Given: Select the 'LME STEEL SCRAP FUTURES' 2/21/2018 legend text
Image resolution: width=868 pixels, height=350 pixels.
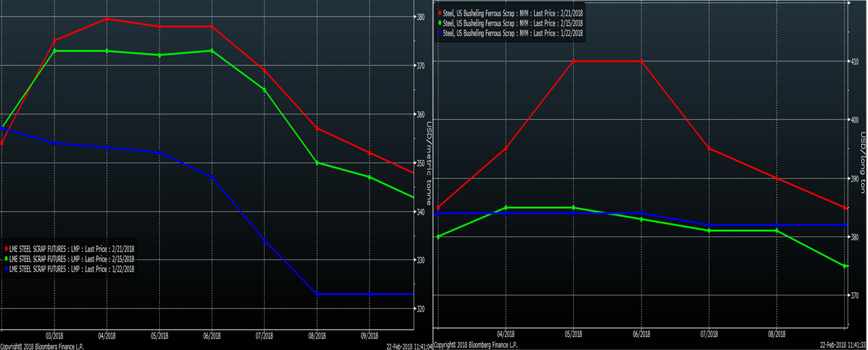Looking at the screenshot, I should 72,249.
